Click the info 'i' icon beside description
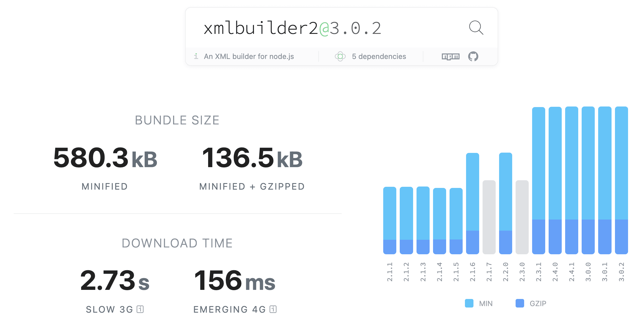 [x=196, y=56]
